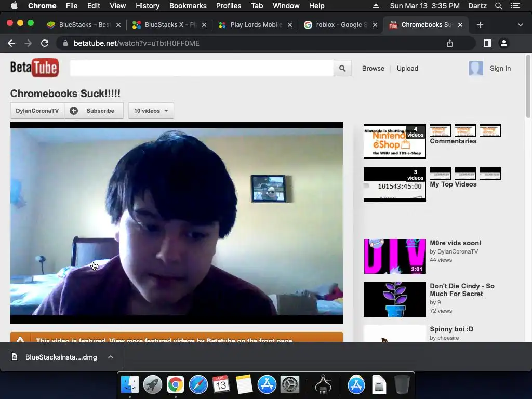Click the Subscribe button label
Screen dimensions: 532x399
(x=100, y=111)
